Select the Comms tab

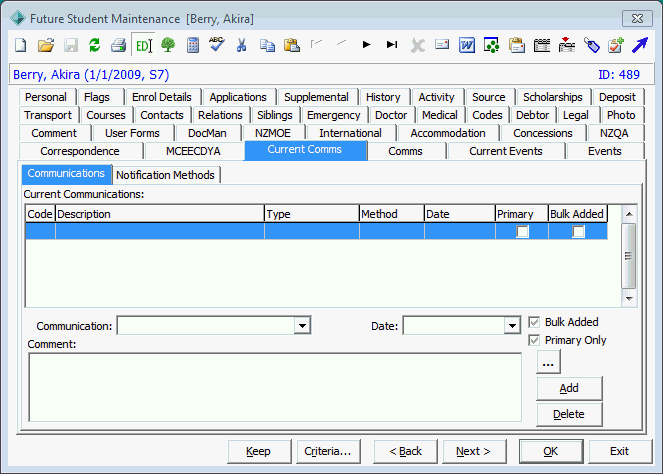point(405,151)
